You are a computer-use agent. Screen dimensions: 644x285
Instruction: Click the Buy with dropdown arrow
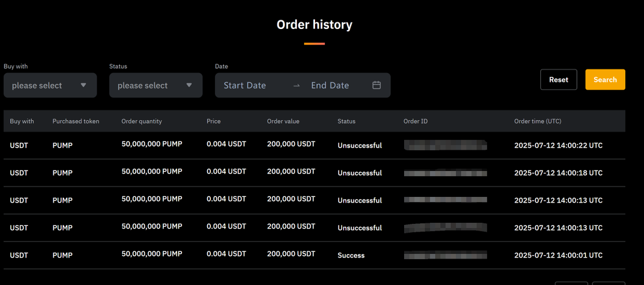(83, 85)
